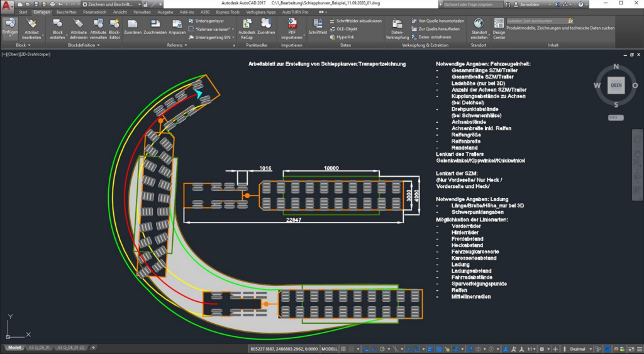Click Schriftfelder aktualisieren

356,21
